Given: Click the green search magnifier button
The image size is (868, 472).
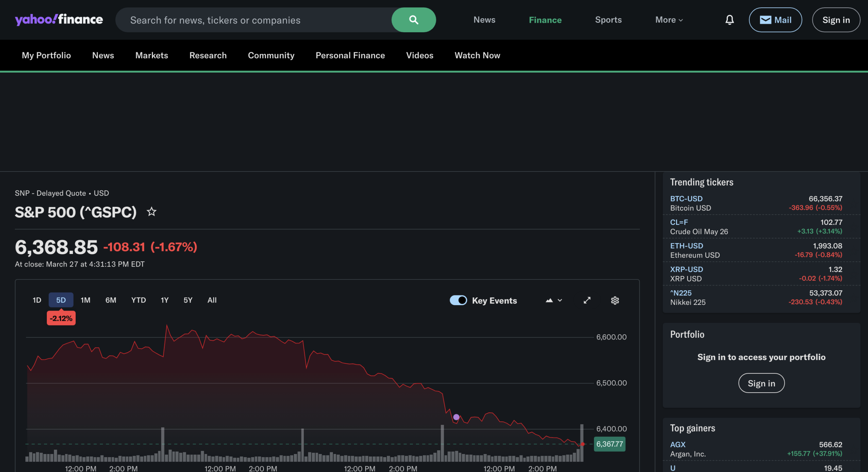Looking at the screenshot, I should [413, 20].
